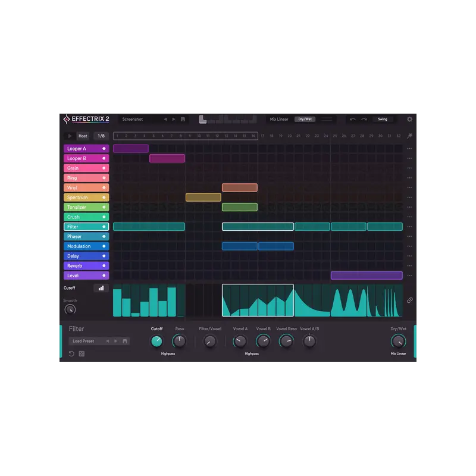Open the Mix Linear mode dropdown in top bar

coord(279,120)
